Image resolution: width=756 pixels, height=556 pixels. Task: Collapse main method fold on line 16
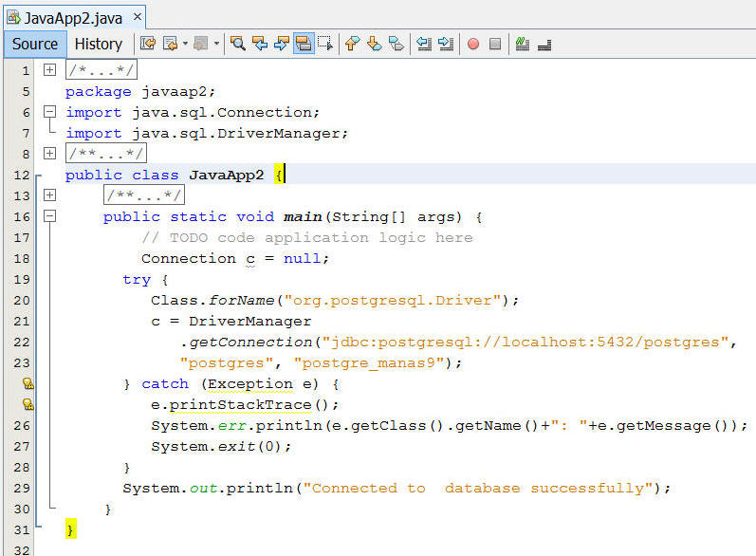coord(49,216)
